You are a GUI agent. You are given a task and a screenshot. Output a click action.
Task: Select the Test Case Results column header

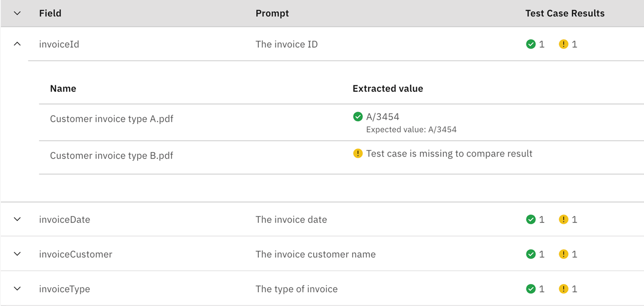click(565, 13)
